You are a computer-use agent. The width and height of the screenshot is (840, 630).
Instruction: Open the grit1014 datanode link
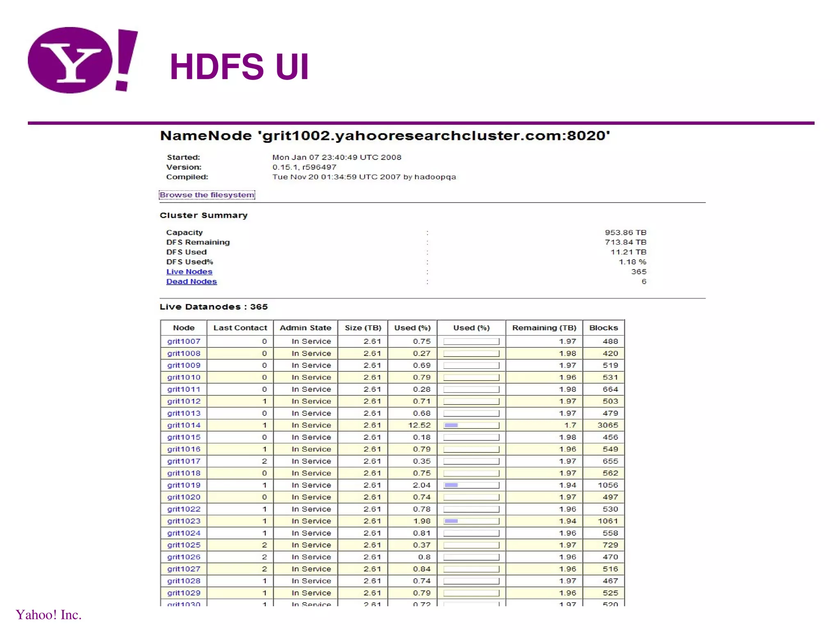184,425
